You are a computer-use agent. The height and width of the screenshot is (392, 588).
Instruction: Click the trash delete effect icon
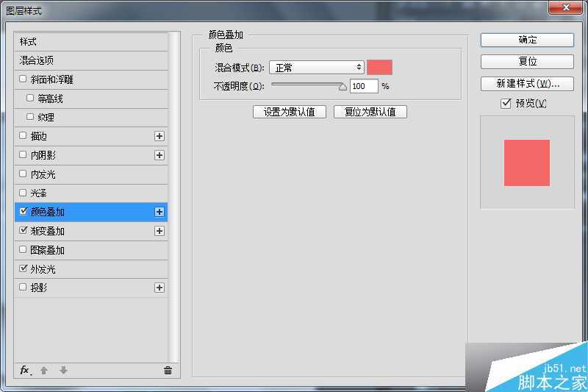click(x=168, y=370)
